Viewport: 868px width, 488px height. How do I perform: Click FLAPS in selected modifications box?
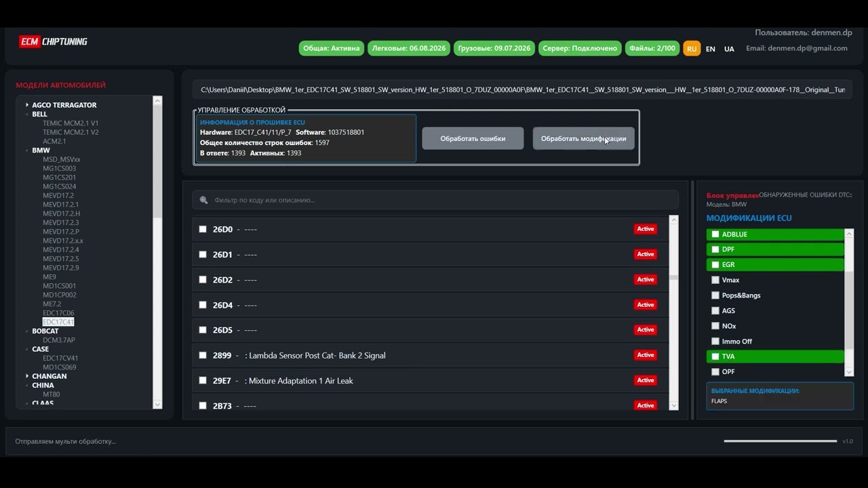(719, 401)
